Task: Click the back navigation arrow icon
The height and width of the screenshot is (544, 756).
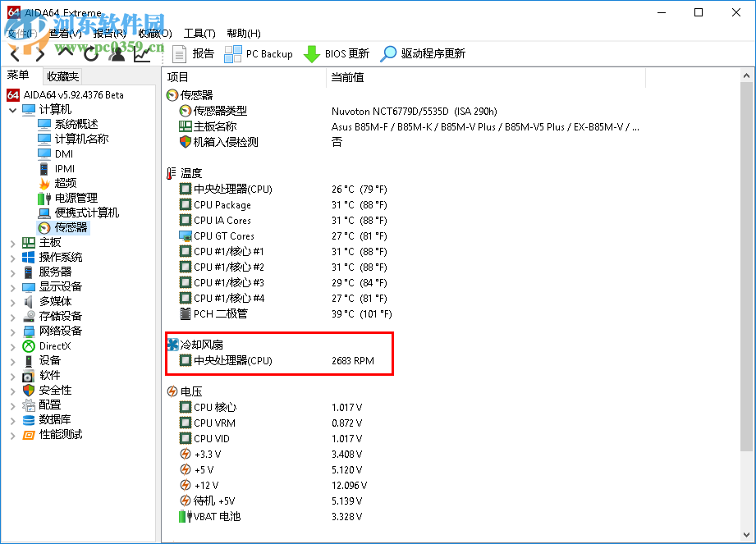Action: click(13, 53)
